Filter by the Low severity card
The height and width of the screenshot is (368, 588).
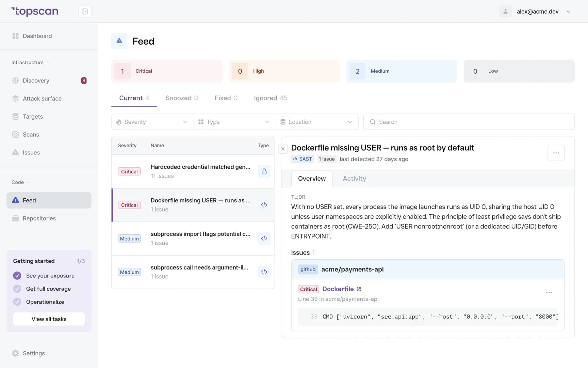click(519, 71)
